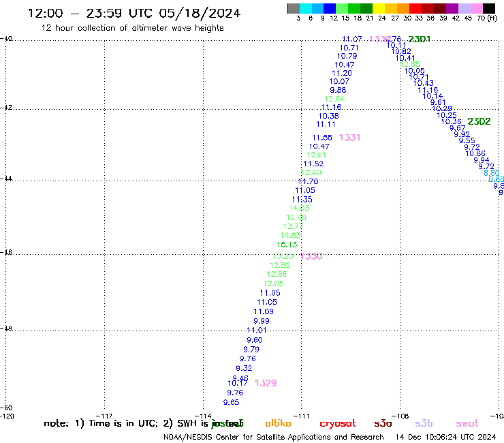Click the 9.60 wave height value
This screenshot has width=504, height=443.
255,340
